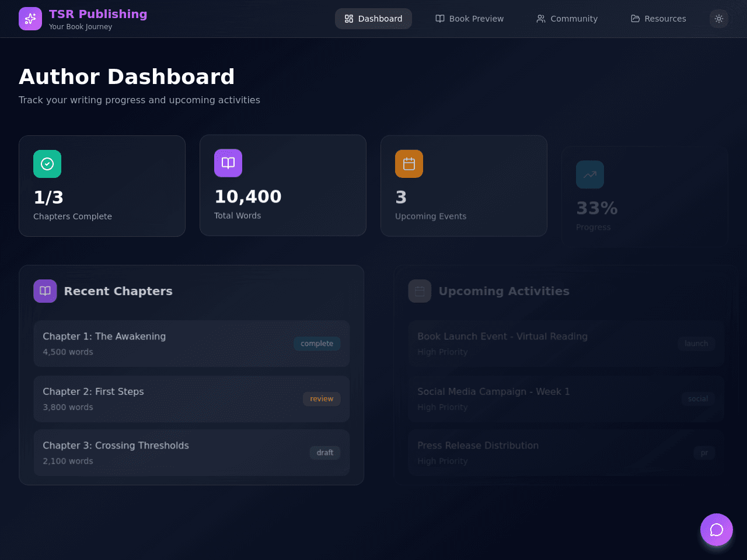
Task: Click the Upcoming Activities calendar icon
Action: coord(420,291)
